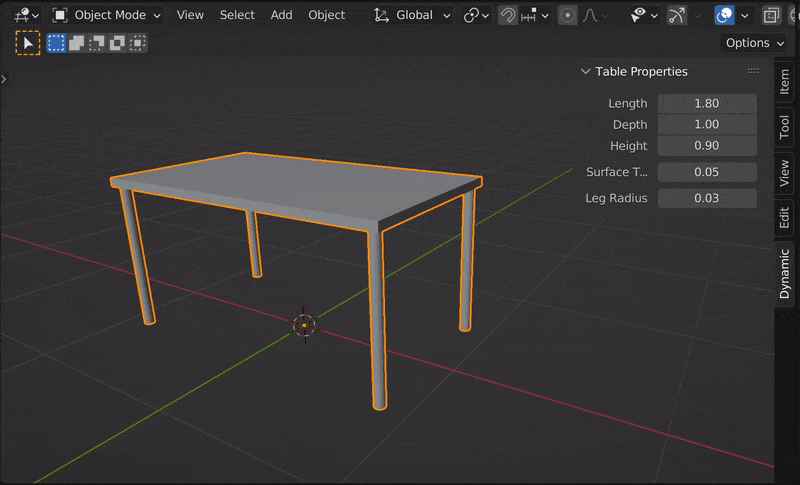Click the Leg Radius value field
800x485 pixels.
707,198
